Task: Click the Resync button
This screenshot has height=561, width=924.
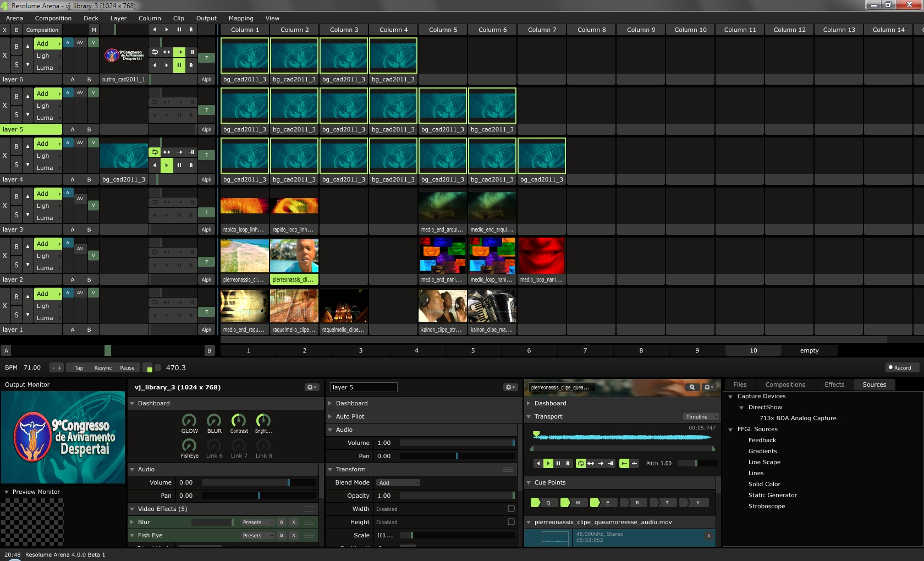Action: 103,368
